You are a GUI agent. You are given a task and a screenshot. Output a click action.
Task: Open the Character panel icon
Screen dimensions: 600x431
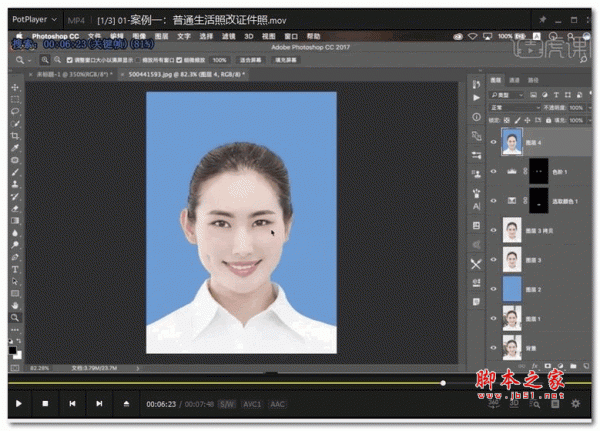coord(476,206)
